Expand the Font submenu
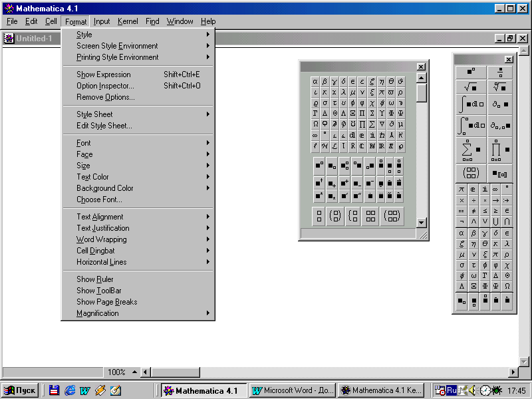This screenshot has width=532, height=399. [x=138, y=143]
